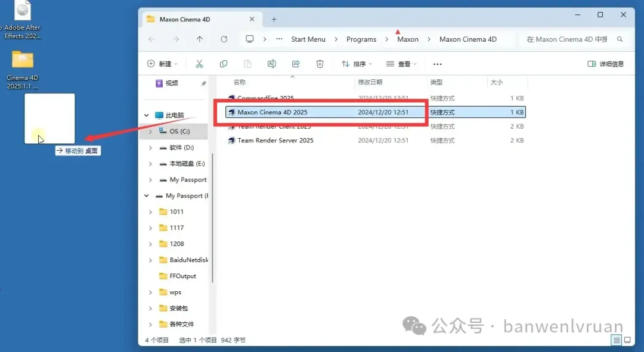This screenshot has height=352, width=644.
Task: Refresh the current folder view
Action: click(224, 39)
